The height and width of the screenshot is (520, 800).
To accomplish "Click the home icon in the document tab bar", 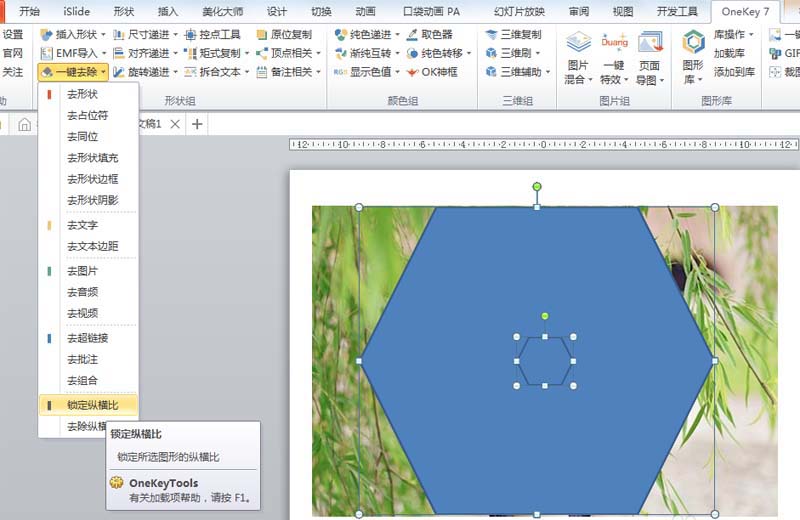I will point(24,124).
